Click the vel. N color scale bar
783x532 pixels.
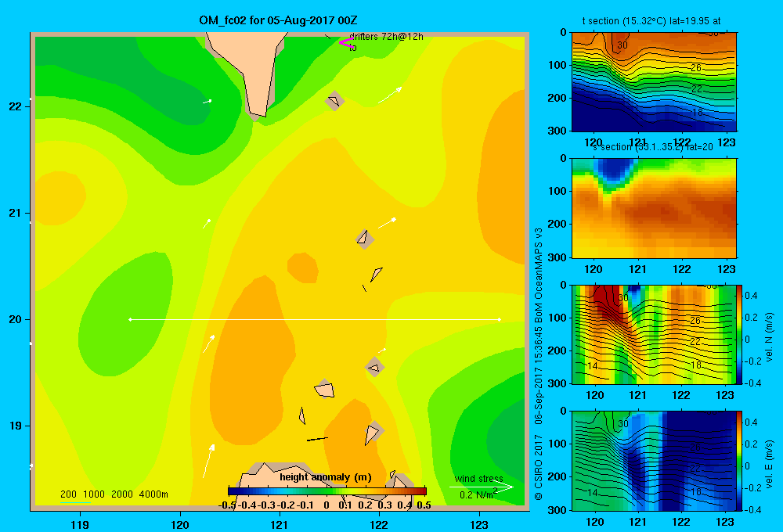[740, 334]
